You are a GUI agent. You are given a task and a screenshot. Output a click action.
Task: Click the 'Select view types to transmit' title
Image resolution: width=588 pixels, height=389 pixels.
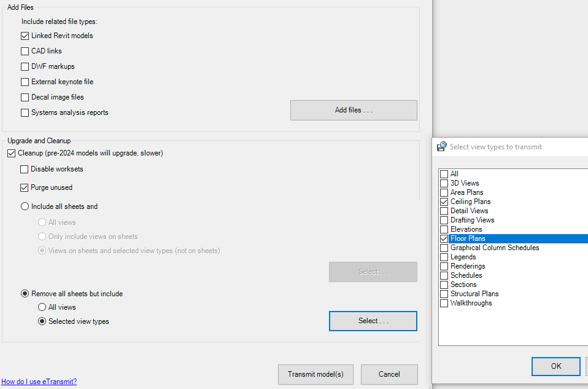click(496, 147)
